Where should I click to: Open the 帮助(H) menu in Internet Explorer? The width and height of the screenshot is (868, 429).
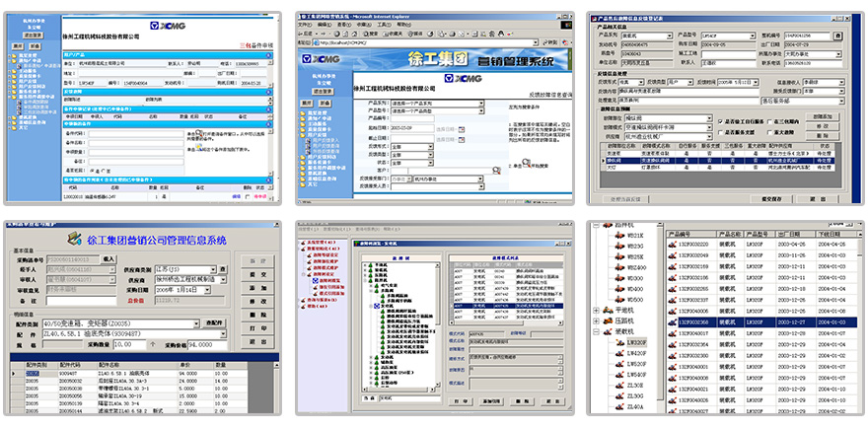[403, 25]
